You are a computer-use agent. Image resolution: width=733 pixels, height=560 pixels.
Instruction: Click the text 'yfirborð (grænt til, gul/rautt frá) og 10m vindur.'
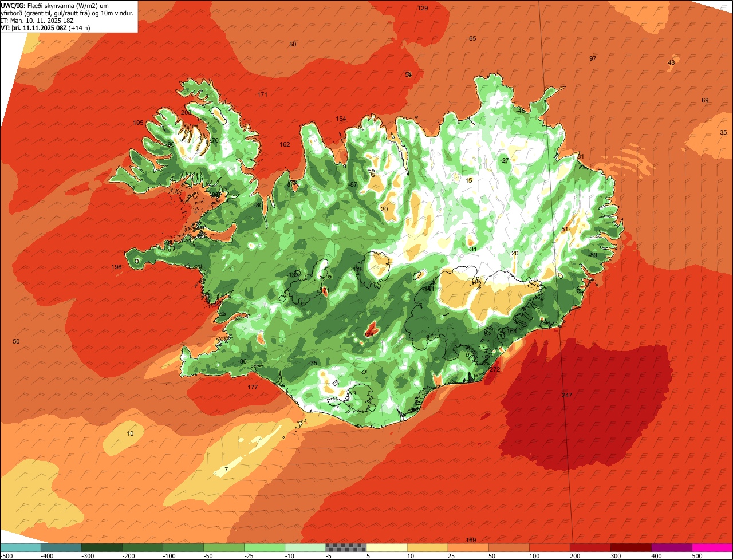[68, 13]
